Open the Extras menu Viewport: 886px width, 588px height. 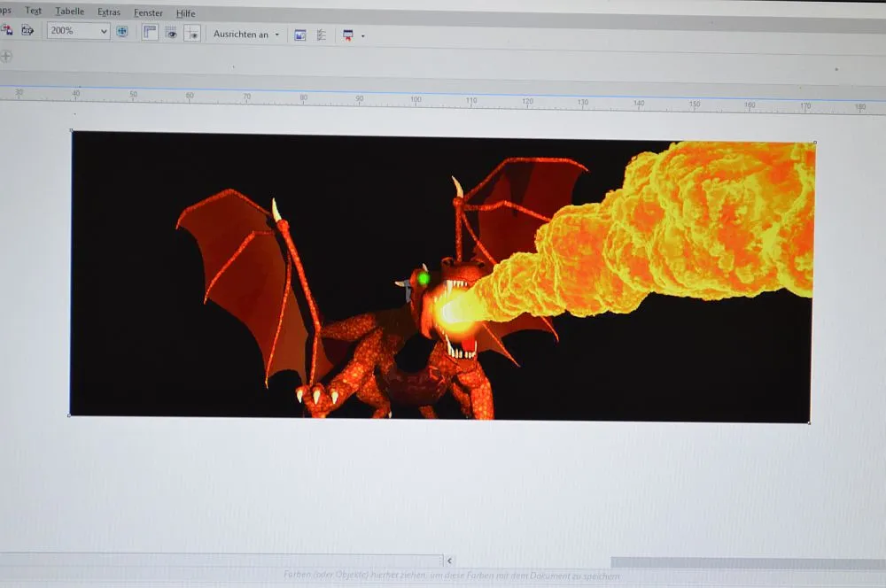click(x=109, y=12)
